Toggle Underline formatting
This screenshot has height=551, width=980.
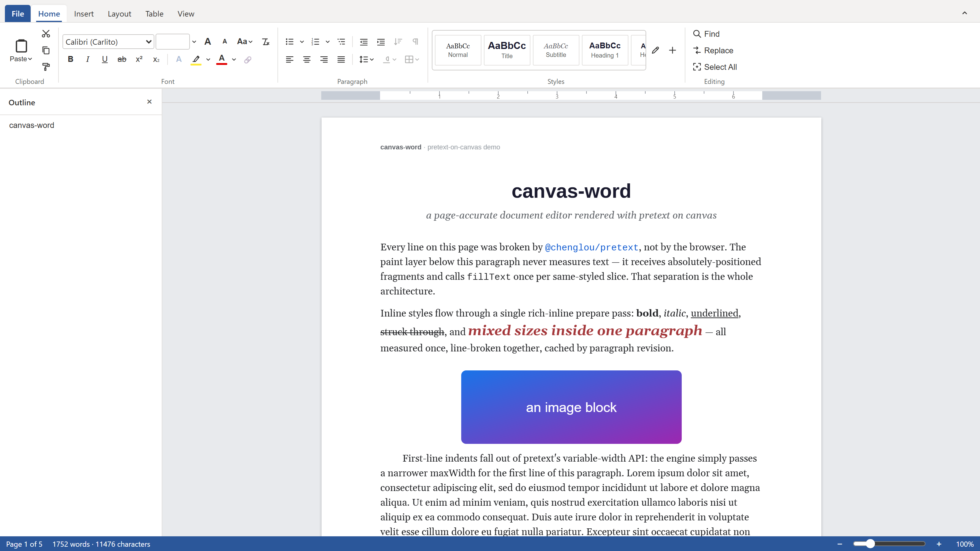(105, 59)
